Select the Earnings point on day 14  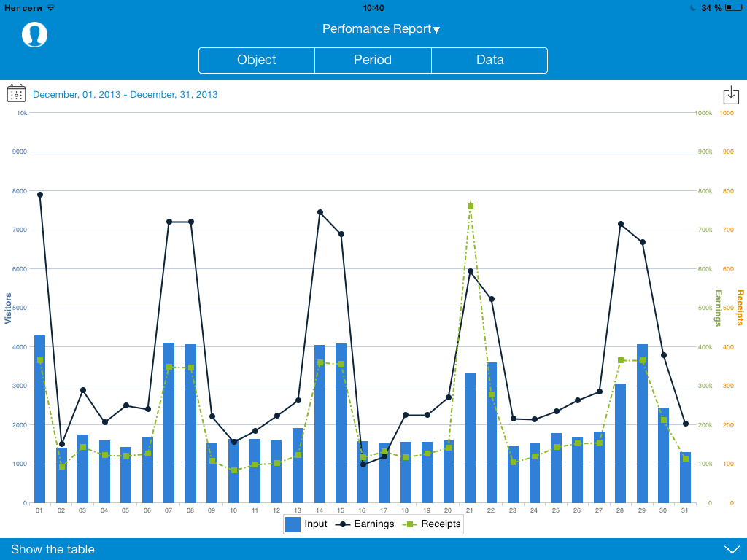click(x=320, y=212)
